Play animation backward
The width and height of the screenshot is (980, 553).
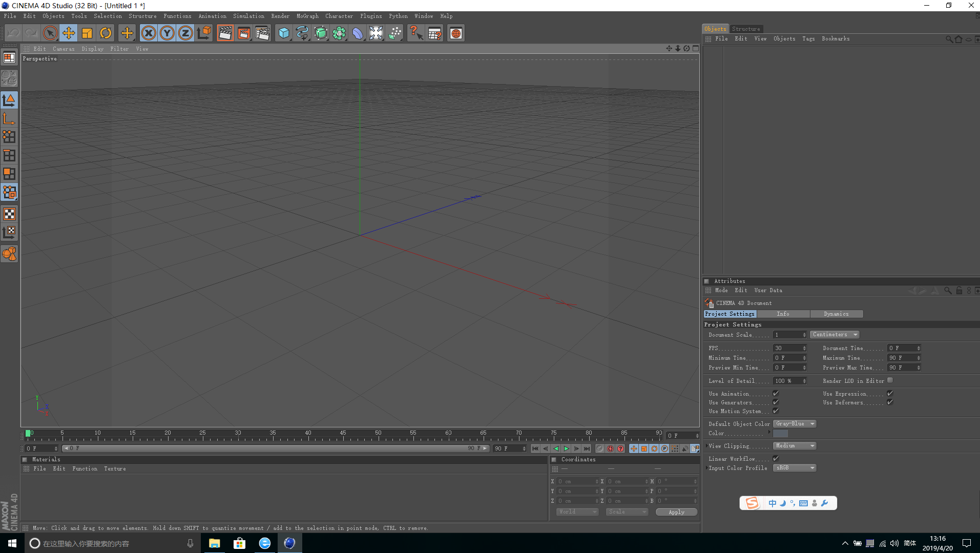556,449
